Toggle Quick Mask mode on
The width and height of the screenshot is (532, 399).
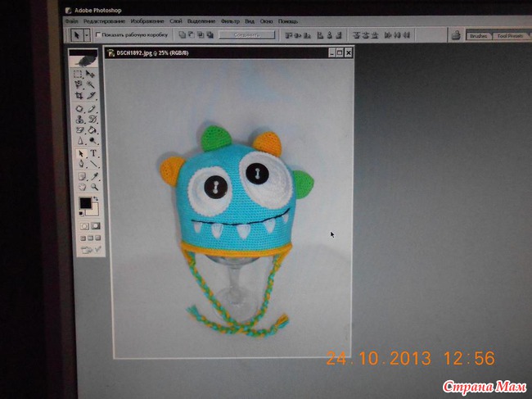[x=94, y=225]
